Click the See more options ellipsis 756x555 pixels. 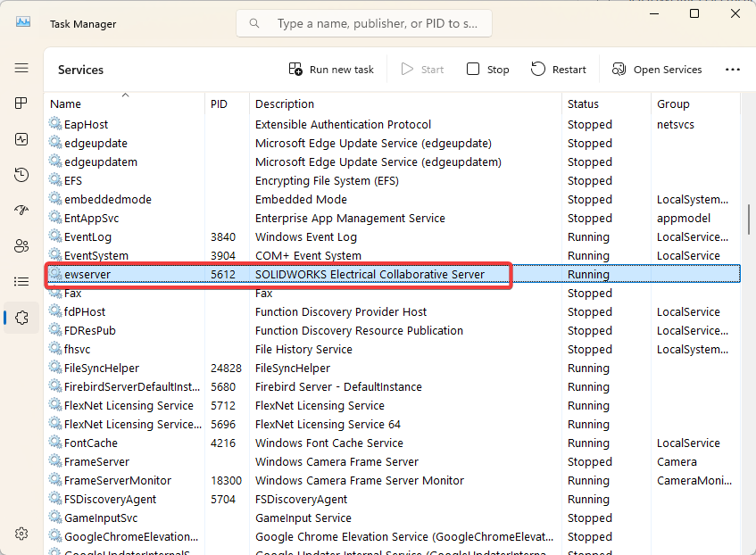[733, 70]
